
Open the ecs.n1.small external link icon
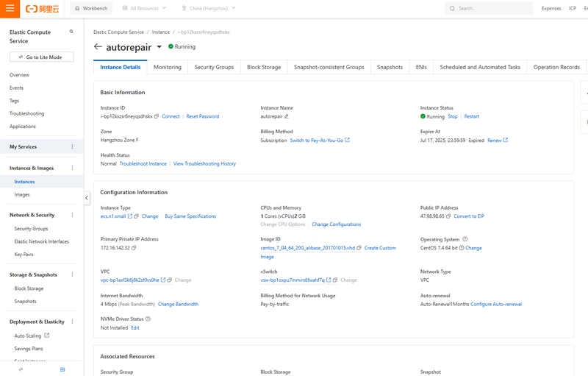(130, 216)
